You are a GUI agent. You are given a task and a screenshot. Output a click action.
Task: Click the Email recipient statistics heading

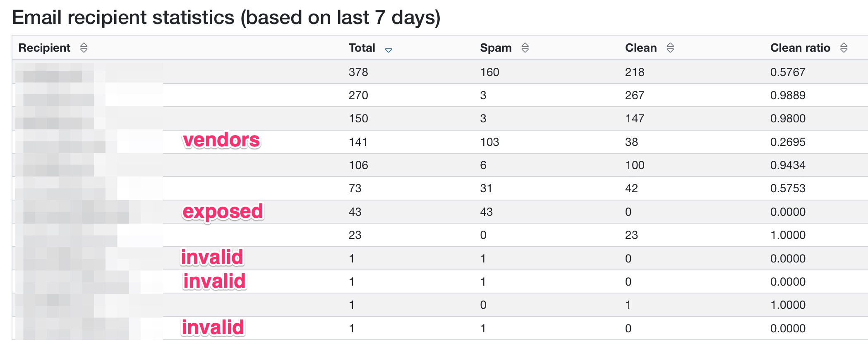point(226,17)
